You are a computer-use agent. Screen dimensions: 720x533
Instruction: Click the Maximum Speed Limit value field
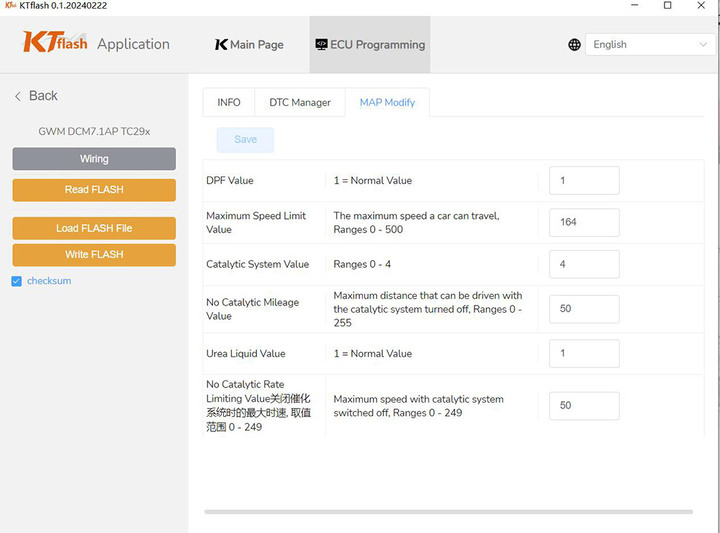click(584, 222)
